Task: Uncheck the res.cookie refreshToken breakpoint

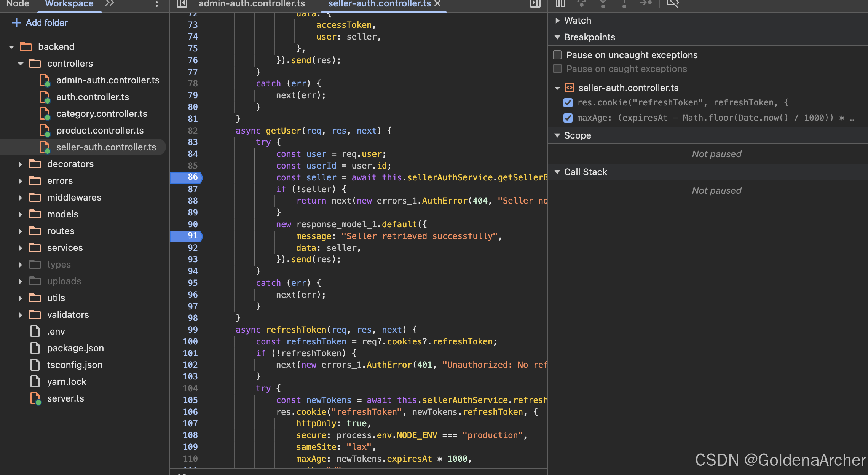Action: click(568, 103)
